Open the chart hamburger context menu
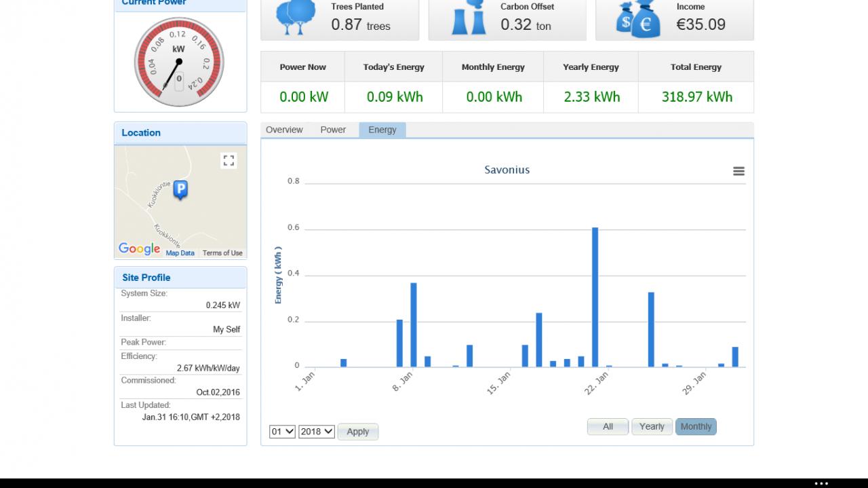This screenshot has height=488, width=868. tap(738, 171)
